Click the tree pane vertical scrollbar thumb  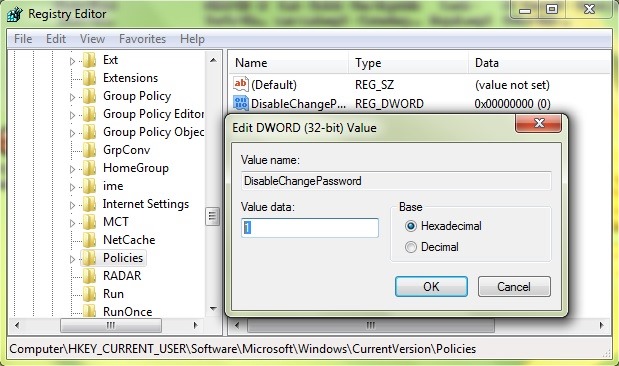(212, 216)
